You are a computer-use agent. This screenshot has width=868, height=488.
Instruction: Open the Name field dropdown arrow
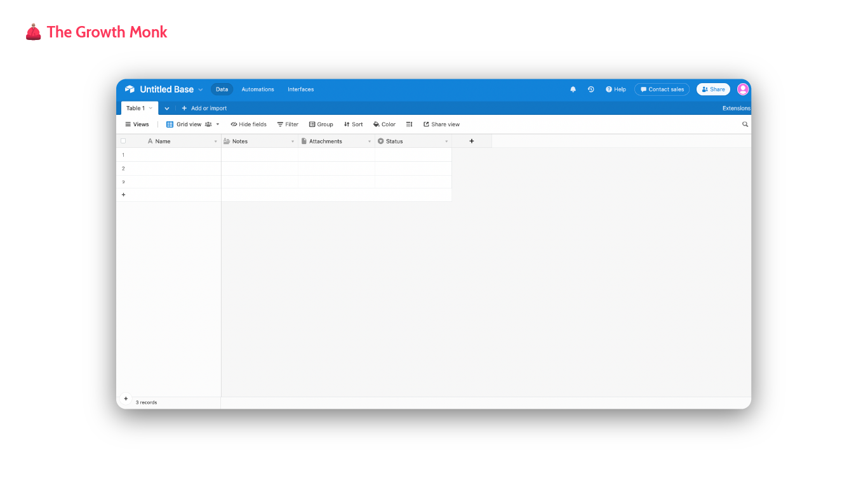point(215,142)
